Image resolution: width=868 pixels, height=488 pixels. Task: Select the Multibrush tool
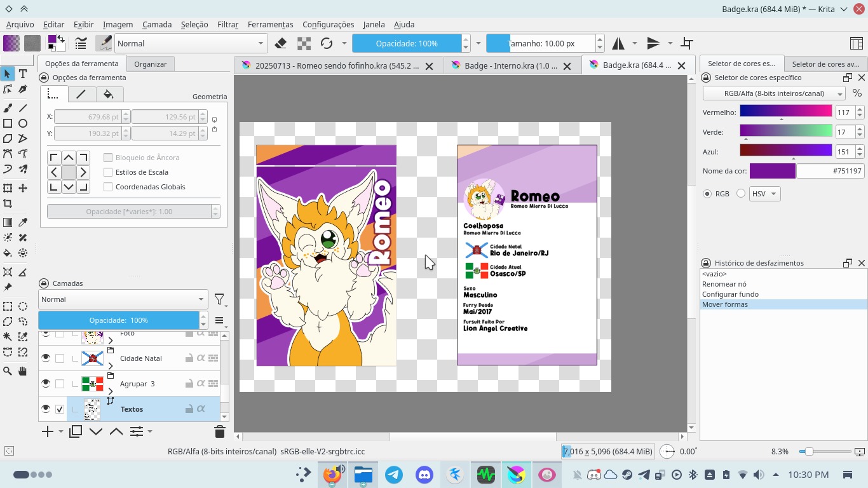coord(23,169)
